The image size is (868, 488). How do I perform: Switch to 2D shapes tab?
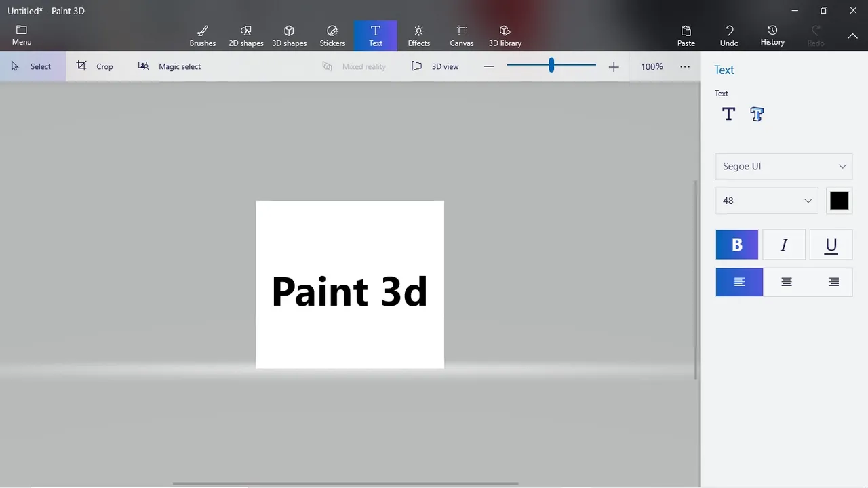point(245,36)
